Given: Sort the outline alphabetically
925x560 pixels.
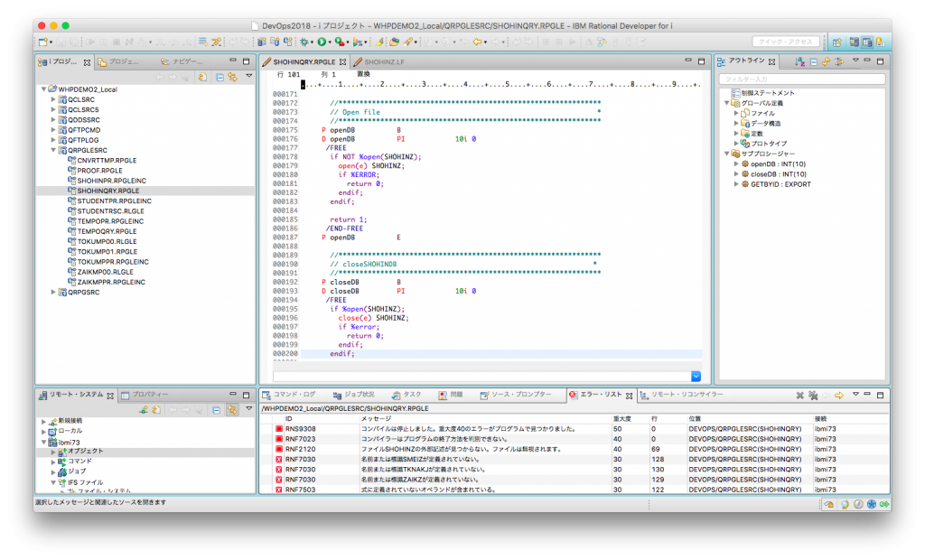Looking at the screenshot, I should (799, 61).
